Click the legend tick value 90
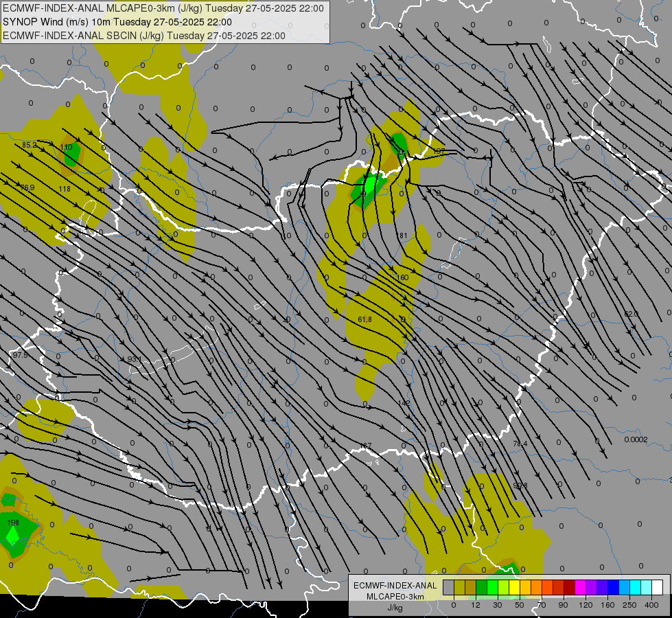The width and height of the screenshot is (672, 618). (563, 605)
